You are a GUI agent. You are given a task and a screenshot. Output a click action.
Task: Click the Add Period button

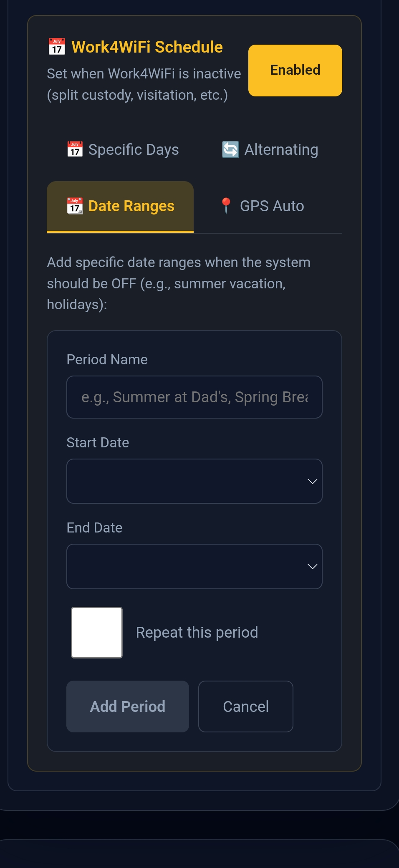pyautogui.click(x=127, y=706)
